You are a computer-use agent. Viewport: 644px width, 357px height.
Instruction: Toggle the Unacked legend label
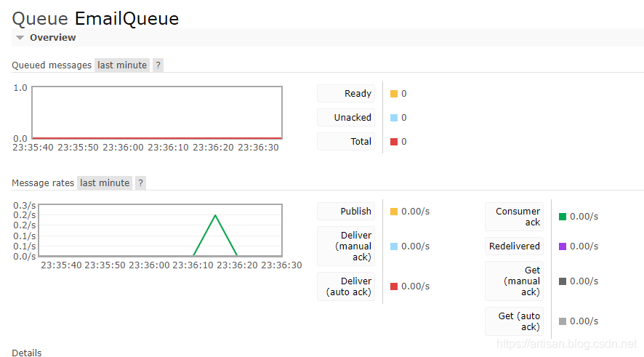point(346,118)
